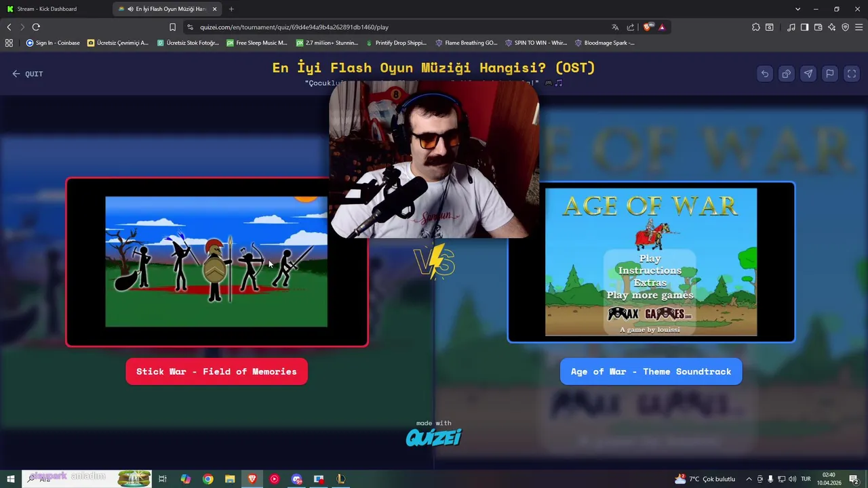Expand hidden system tray icons chevron
The width and height of the screenshot is (868, 488).
(x=749, y=479)
